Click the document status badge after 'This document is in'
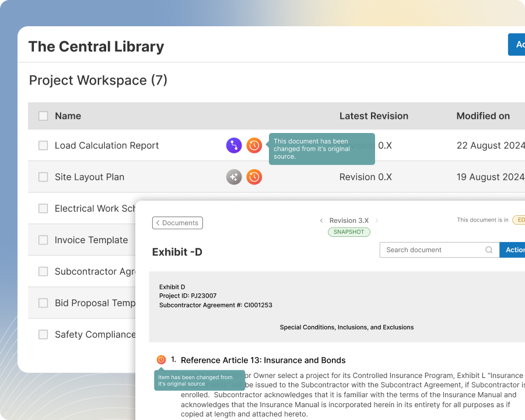 [519, 220]
